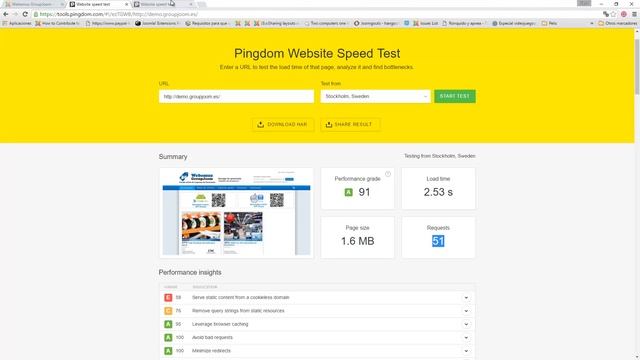Open the Tool computers one bookmark

pos(326,24)
